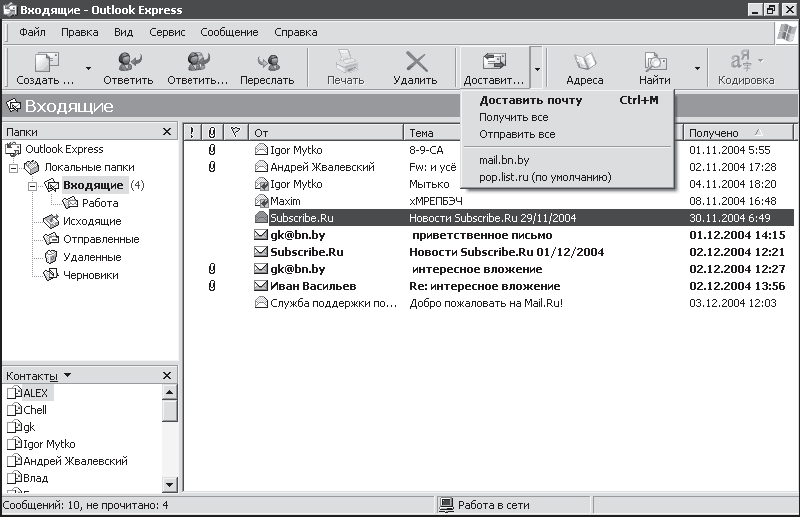Viewport: 800px width, 517px height.
Task: Choose Получить все menu entry
Action: coord(567,117)
